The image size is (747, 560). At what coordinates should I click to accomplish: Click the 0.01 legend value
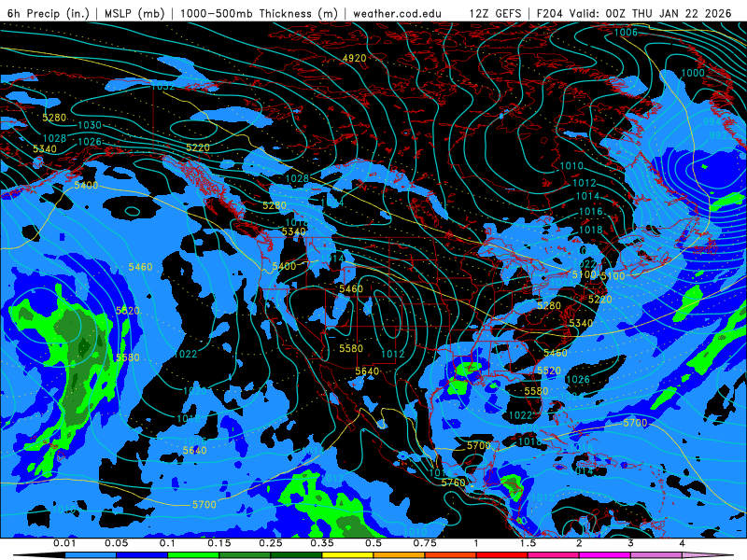64,543
